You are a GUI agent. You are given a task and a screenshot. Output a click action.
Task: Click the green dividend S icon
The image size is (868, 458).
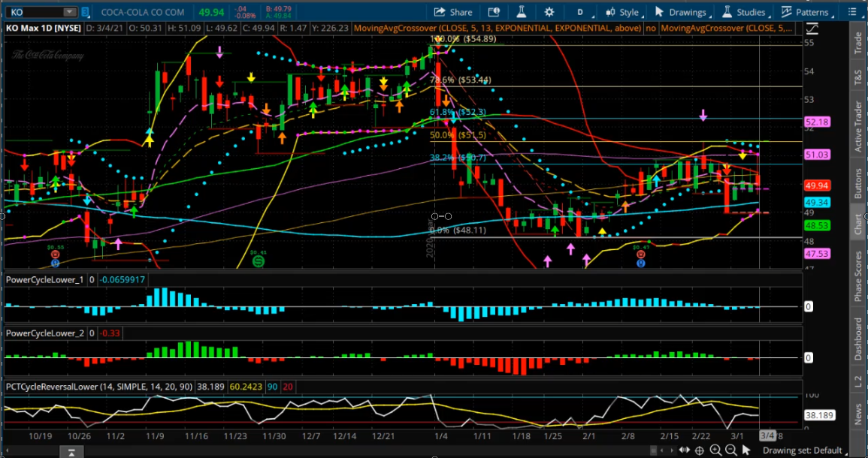pos(258,261)
